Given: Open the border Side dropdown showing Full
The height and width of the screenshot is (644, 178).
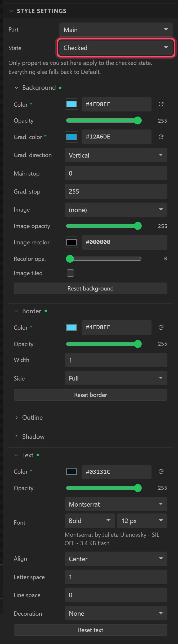Looking at the screenshot, I should [x=116, y=378].
